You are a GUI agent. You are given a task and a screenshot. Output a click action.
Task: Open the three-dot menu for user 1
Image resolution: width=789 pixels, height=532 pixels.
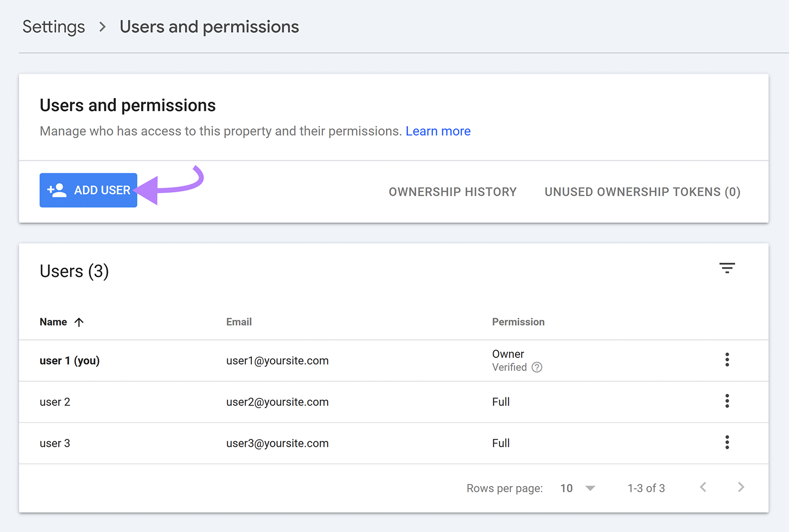727,360
